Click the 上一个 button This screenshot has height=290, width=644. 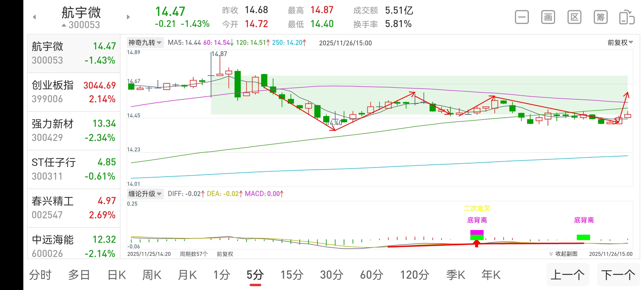[568, 274]
